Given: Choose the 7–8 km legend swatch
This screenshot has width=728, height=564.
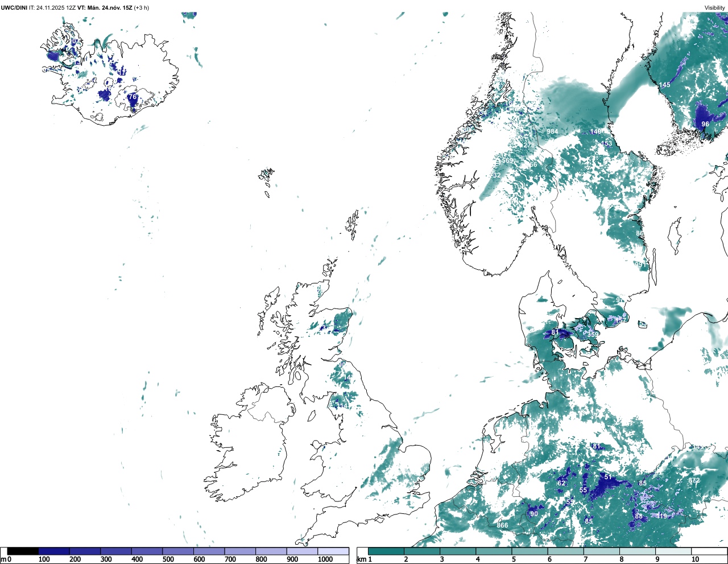Looking at the screenshot, I should pos(601,551).
